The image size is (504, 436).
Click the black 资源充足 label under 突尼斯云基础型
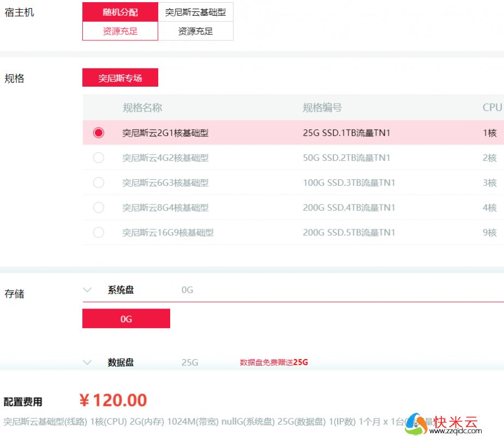pos(195,31)
